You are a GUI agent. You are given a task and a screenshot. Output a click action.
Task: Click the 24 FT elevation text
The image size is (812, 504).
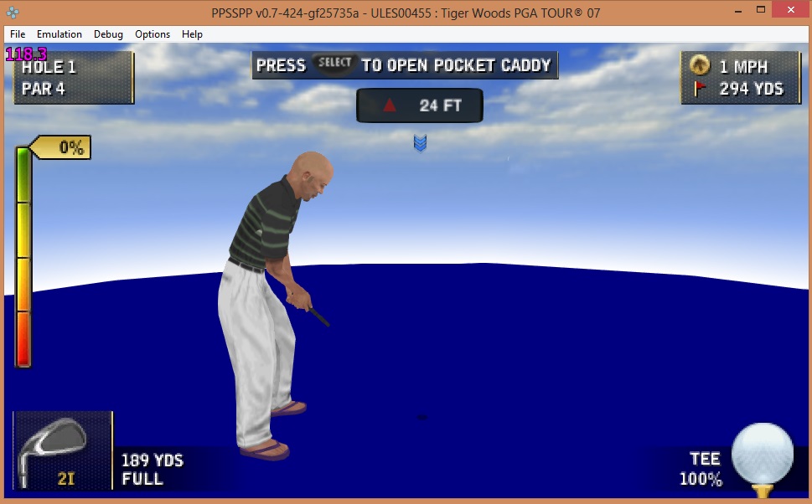click(440, 105)
